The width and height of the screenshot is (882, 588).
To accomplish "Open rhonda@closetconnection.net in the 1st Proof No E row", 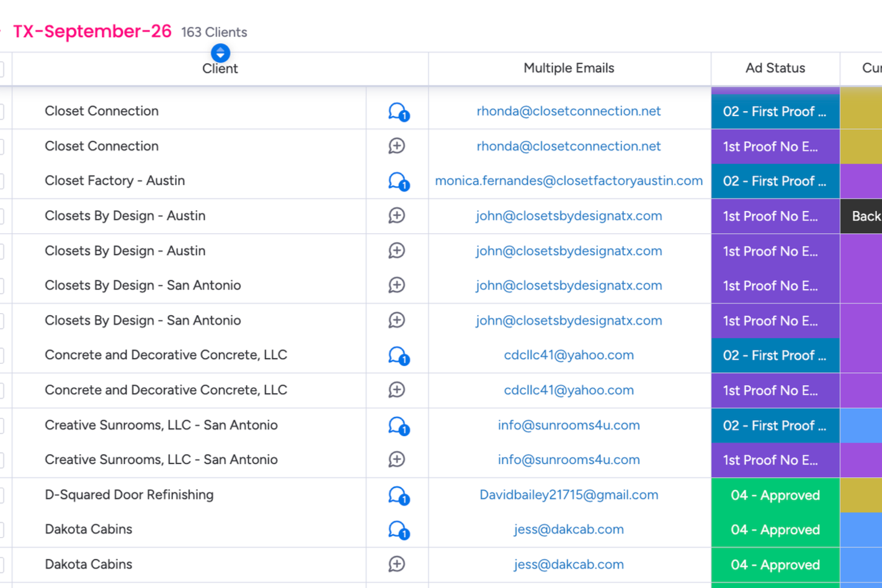I will tap(569, 146).
